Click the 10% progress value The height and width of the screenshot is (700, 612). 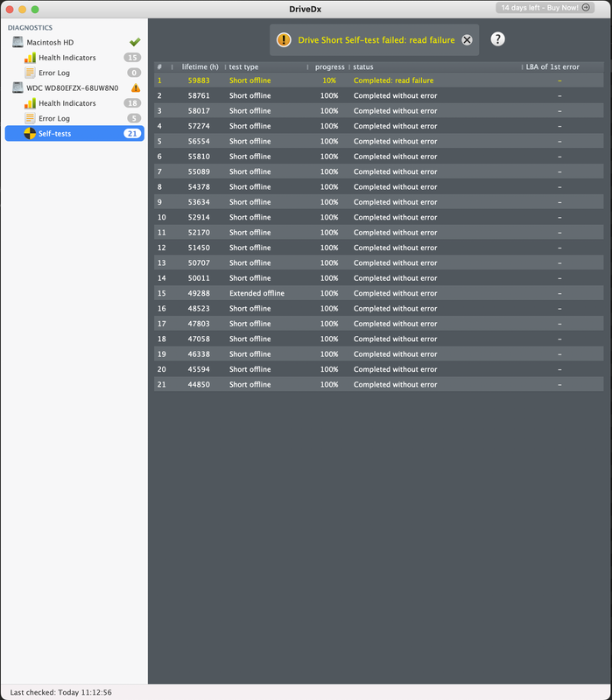(329, 80)
